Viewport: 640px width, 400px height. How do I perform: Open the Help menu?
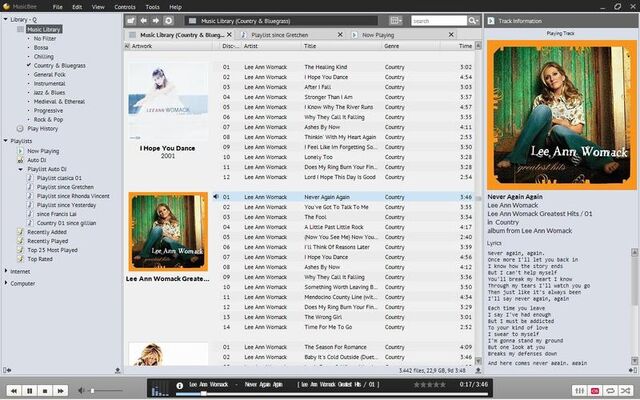click(175, 7)
